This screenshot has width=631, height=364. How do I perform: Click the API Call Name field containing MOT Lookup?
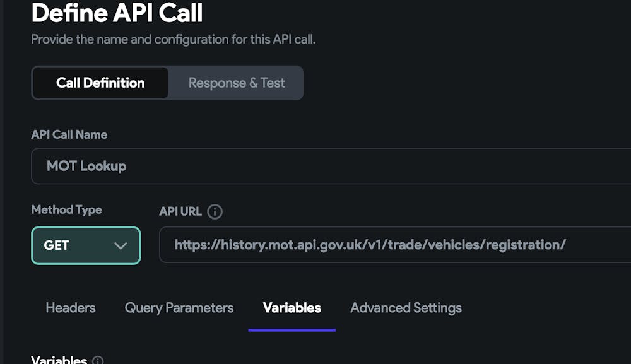click(328, 166)
